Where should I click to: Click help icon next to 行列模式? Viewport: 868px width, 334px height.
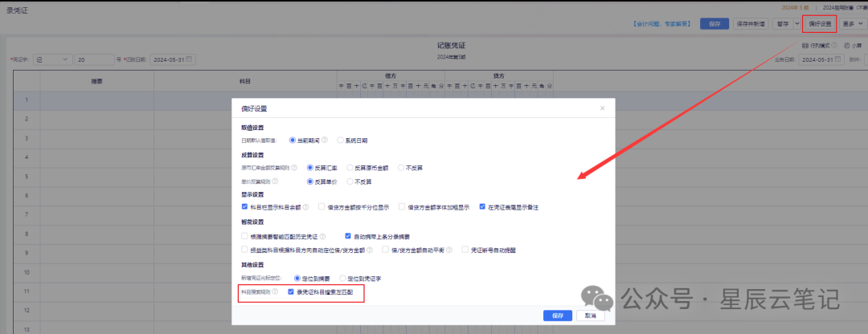pos(834,45)
